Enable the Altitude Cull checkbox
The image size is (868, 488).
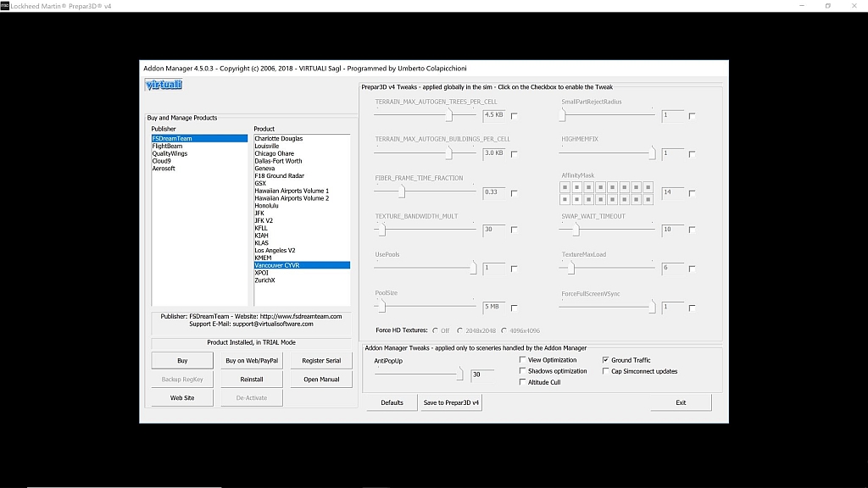click(521, 382)
